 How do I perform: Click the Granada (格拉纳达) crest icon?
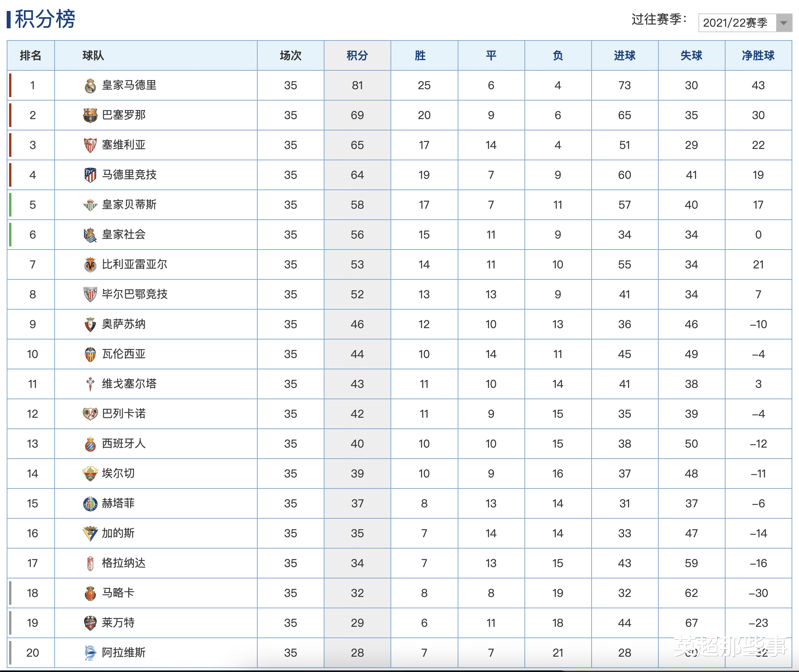pos(90,564)
